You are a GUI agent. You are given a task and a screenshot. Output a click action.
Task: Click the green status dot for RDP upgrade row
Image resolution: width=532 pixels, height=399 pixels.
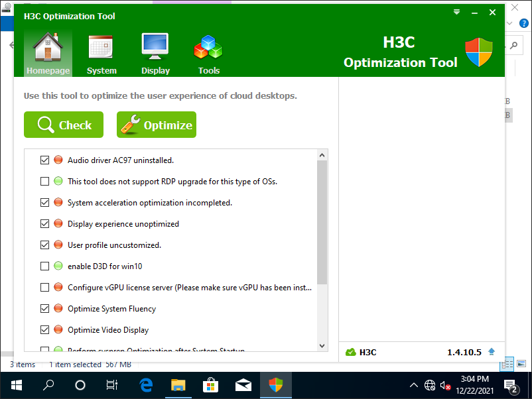(x=58, y=181)
